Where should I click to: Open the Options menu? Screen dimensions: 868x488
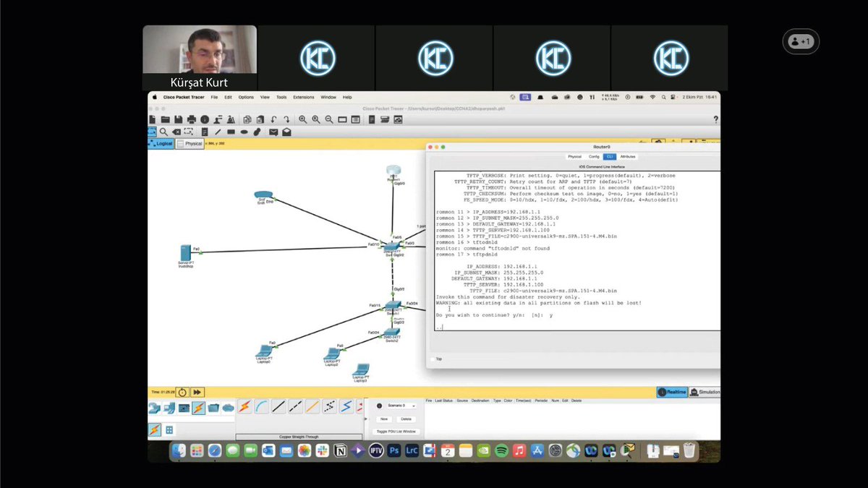pos(246,97)
